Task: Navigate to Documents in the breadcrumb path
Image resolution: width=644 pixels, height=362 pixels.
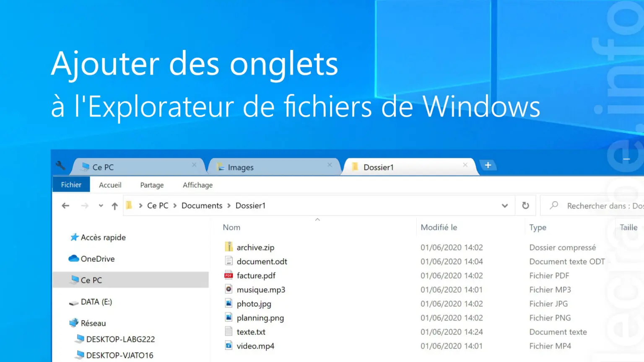Action: click(x=202, y=205)
